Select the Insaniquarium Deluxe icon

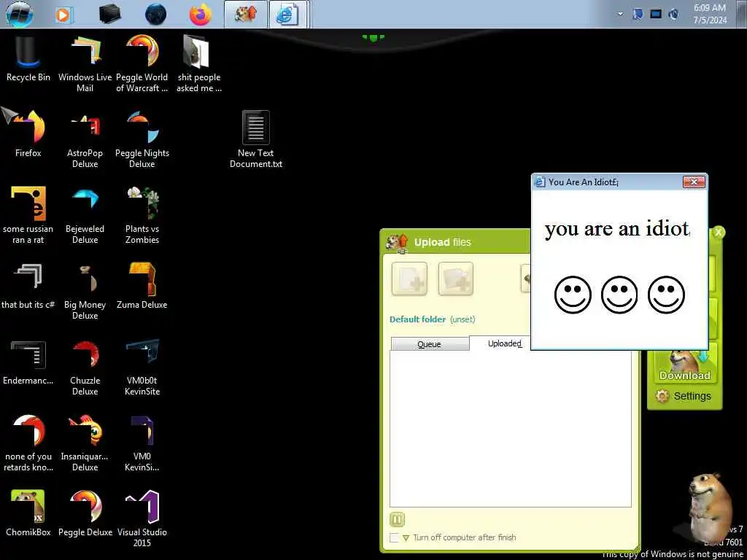pyautogui.click(x=85, y=443)
